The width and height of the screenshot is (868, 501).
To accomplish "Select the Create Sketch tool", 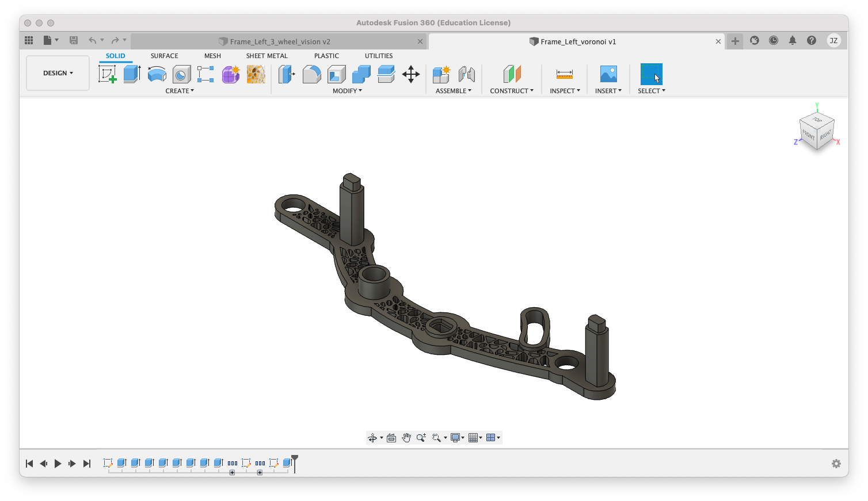I will (107, 74).
